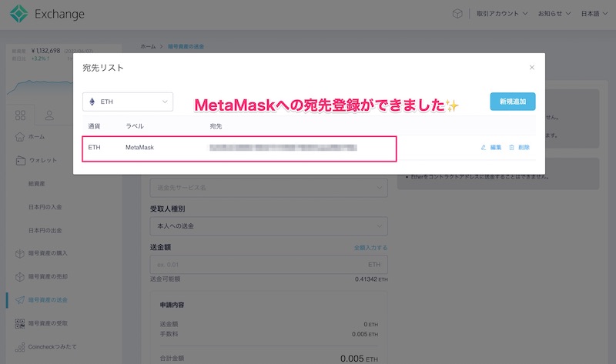Open ウォレット in sidebar

click(x=43, y=160)
